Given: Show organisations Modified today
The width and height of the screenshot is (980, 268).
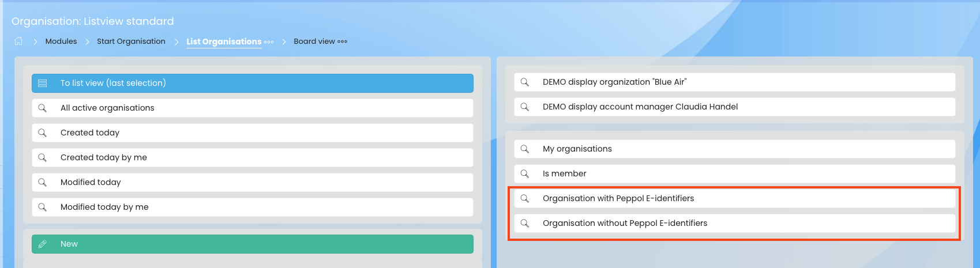Looking at the screenshot, I should (252, 182).
